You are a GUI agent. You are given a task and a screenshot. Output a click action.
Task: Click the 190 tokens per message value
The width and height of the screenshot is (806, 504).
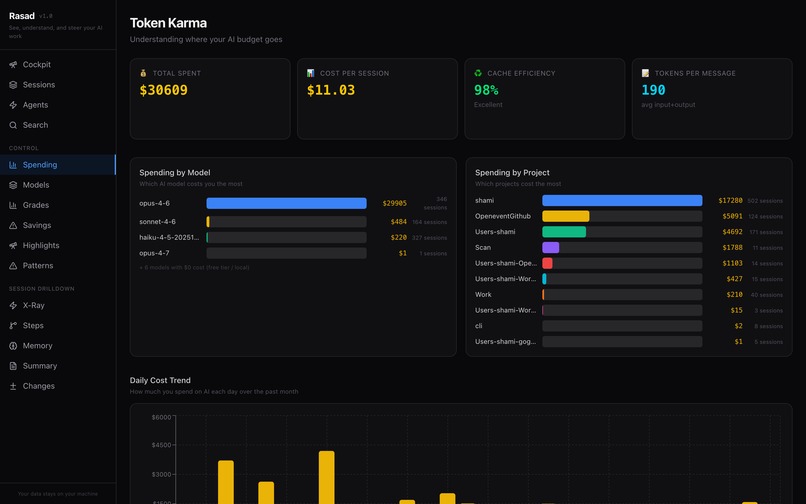point(653,90)
